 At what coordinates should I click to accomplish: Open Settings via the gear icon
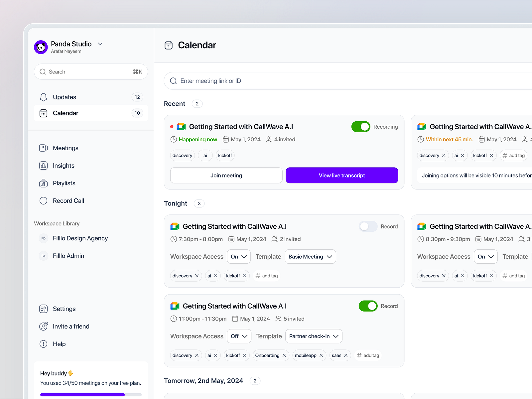43,309
